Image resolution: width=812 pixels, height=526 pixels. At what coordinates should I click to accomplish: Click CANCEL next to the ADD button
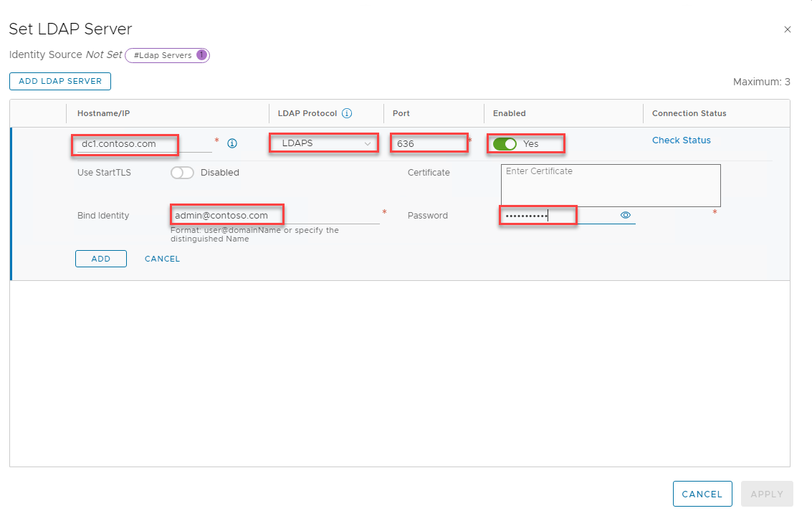(162, 259)
